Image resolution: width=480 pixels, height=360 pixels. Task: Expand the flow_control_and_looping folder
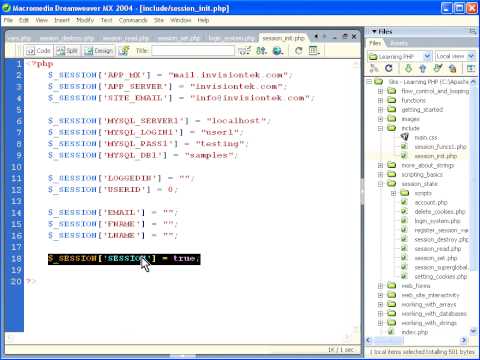pyautogui.click(x=380, y=91)
